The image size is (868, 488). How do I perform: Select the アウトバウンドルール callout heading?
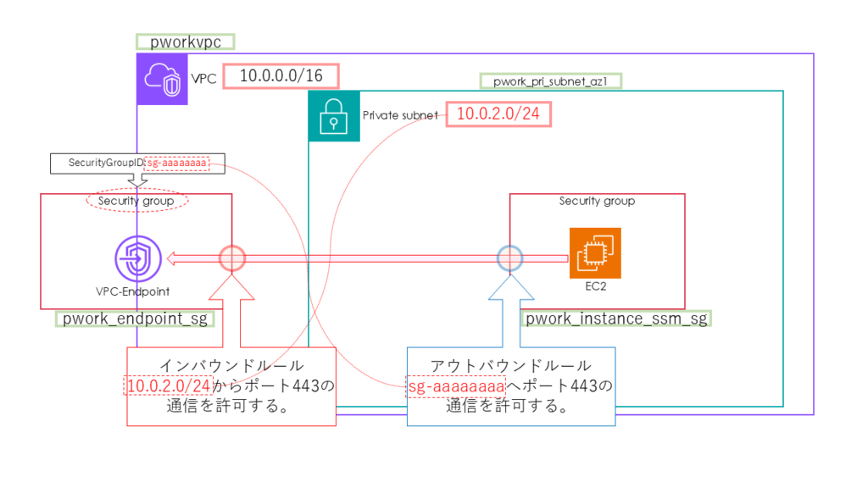coord(510,365)
